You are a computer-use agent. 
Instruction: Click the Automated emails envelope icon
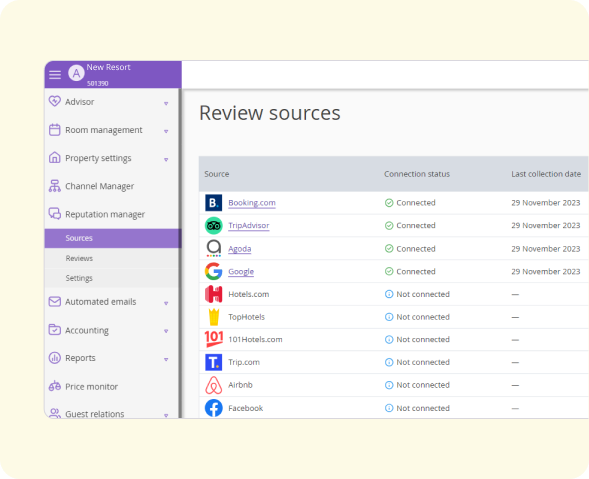(x=54, y=301)
